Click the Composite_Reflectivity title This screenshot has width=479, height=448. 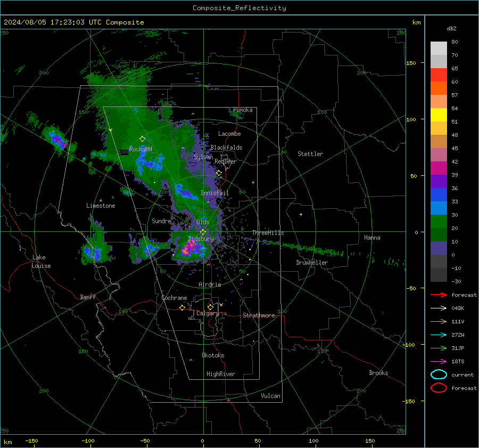tap(240, 8)
